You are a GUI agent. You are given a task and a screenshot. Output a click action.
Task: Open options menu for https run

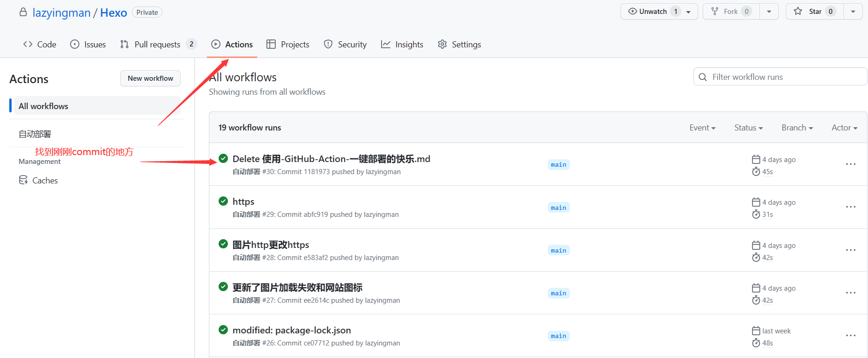pyautogui.click(x=851, y=207)
